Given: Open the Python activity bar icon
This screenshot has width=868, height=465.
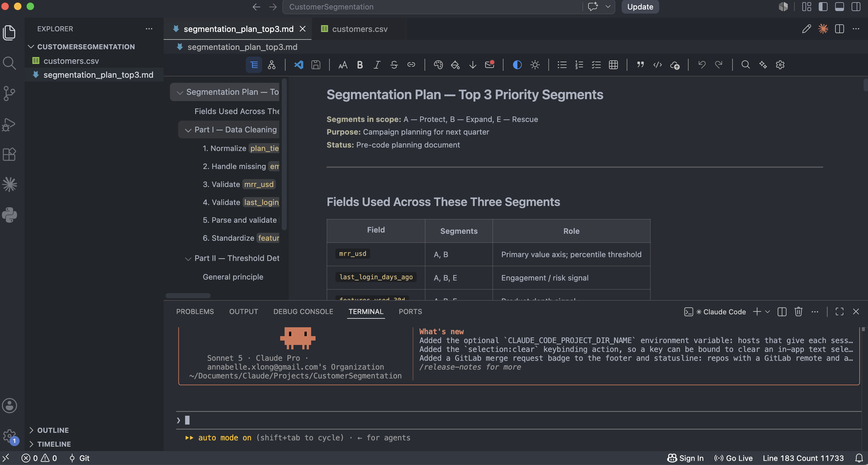Looking at the screenshot, I should (9, 214).
